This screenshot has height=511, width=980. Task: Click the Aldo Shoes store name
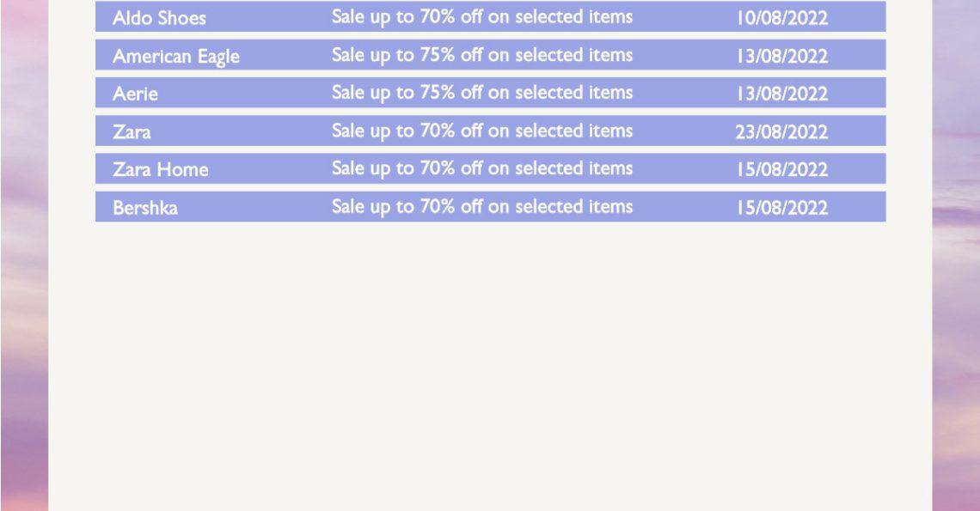pos(159,18)
